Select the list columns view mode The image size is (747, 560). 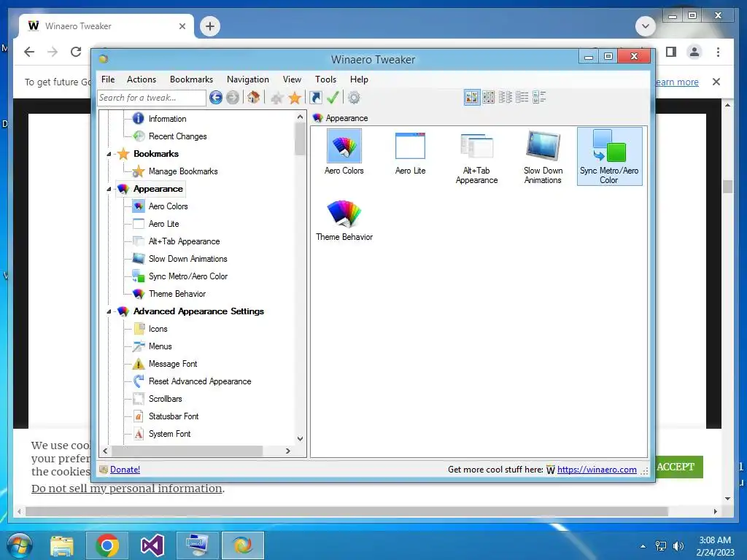(506, 98)
